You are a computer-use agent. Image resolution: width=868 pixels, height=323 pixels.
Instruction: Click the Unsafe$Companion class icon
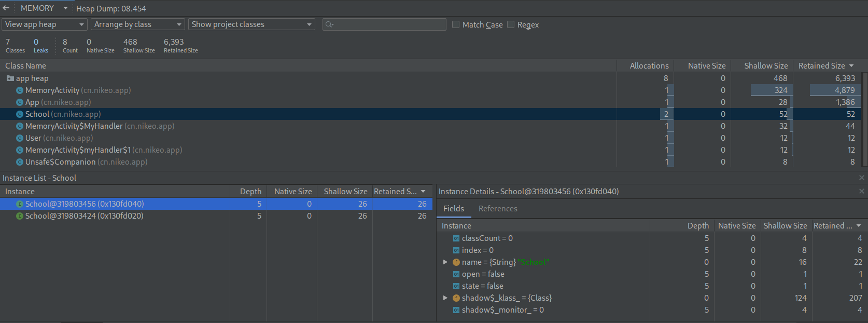20,162
